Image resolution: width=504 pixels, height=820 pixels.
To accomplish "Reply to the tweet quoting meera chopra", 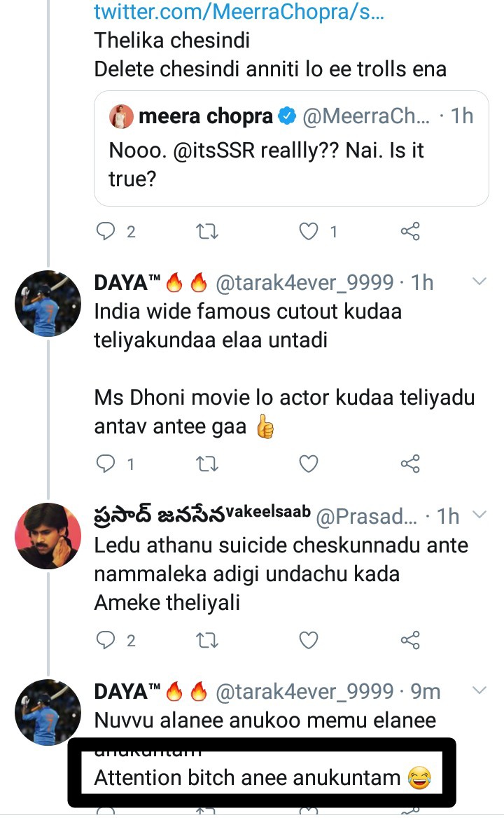I will coord(106,231).
